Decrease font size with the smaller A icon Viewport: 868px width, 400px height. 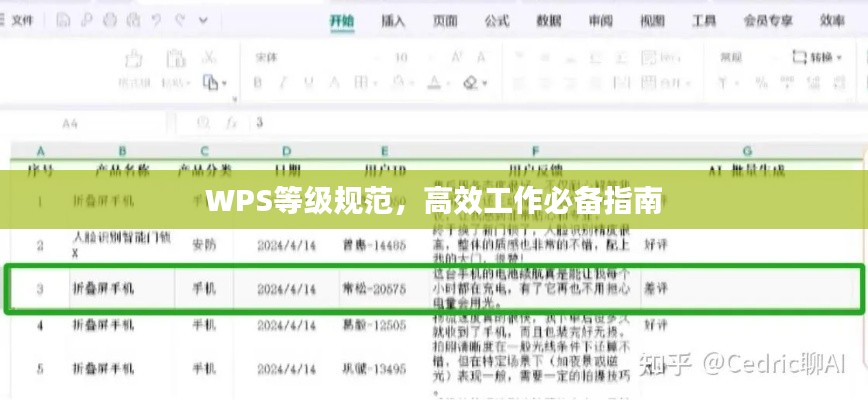click(x=481, y=56)
